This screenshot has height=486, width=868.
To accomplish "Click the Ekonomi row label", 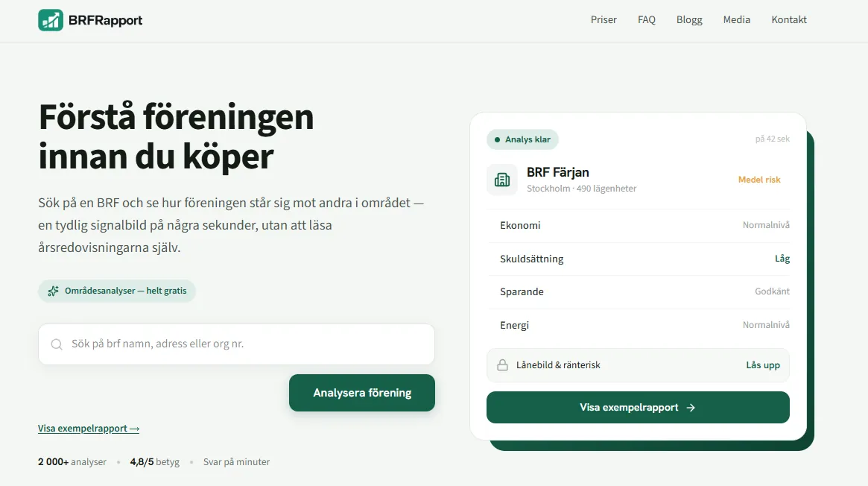I will [520, 225].
